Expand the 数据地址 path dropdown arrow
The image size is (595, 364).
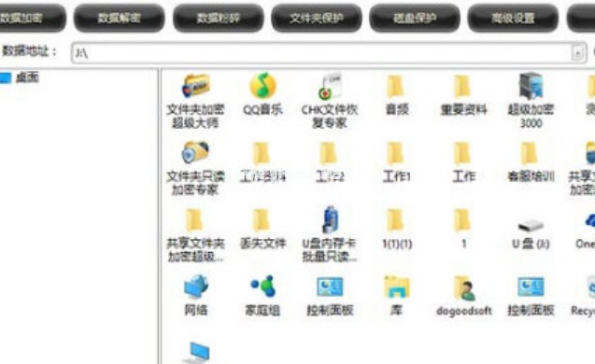click(577, 52)
